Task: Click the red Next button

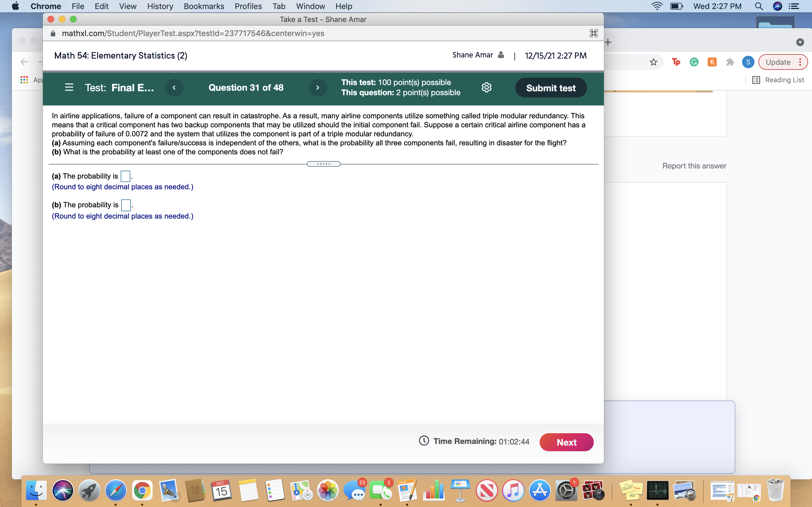Action: point(566,442)
